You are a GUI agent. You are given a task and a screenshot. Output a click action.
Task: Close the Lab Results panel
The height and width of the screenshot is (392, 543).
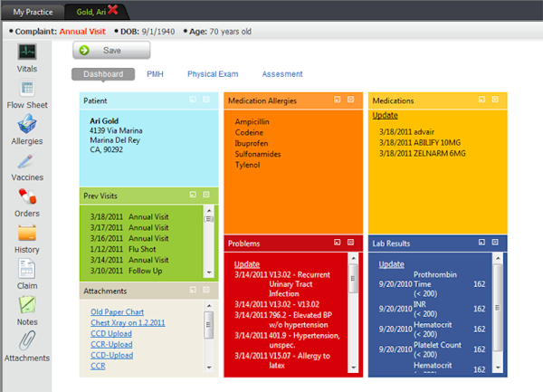click(495, 242)
